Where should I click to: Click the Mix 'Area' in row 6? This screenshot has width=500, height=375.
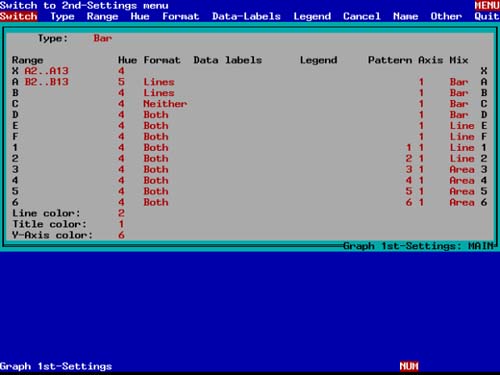pyautogui.click(x=462, y=202)
